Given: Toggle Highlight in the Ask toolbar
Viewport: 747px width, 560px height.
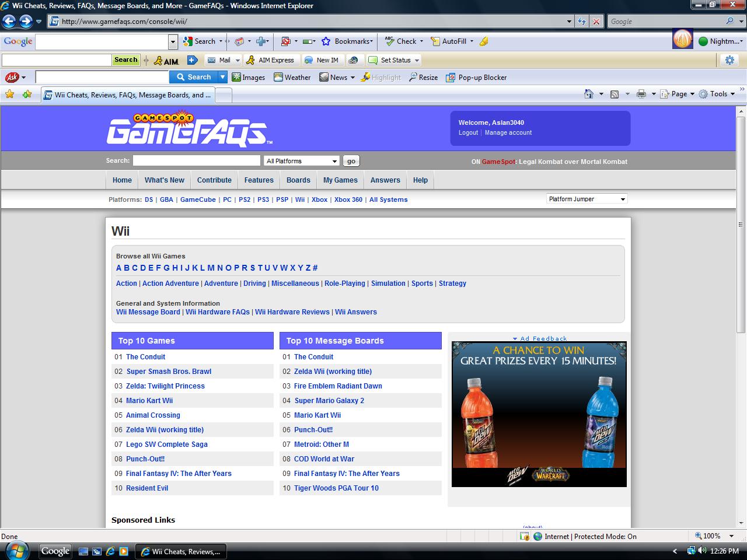Looking at the screenshot, I should click(x=381, y=77).
